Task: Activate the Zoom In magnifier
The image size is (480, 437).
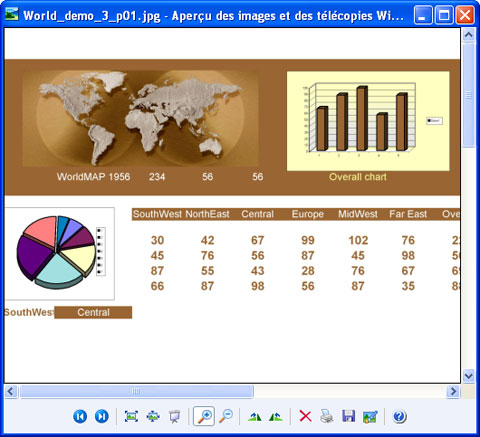Action: coord(204,416)
